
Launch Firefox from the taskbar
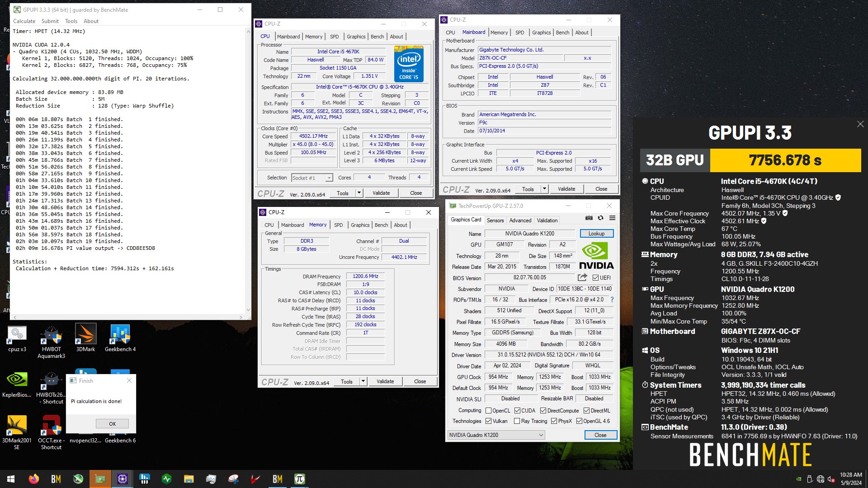point(33,479)
